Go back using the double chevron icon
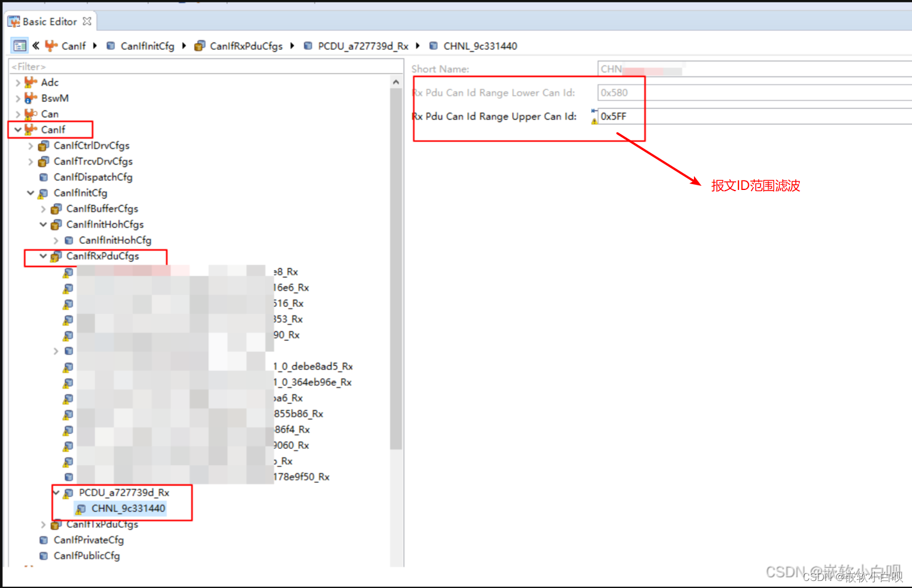 tap(36, 46)
